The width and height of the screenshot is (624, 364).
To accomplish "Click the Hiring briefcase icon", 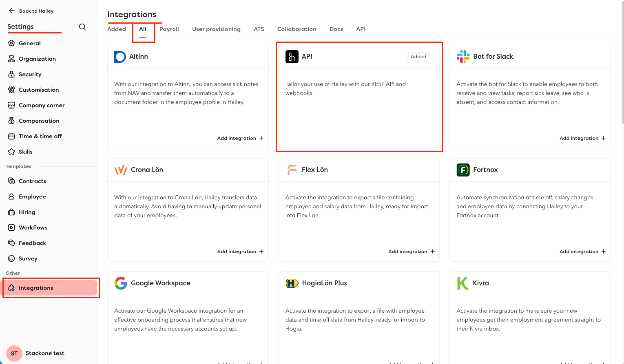I will 11,212.
